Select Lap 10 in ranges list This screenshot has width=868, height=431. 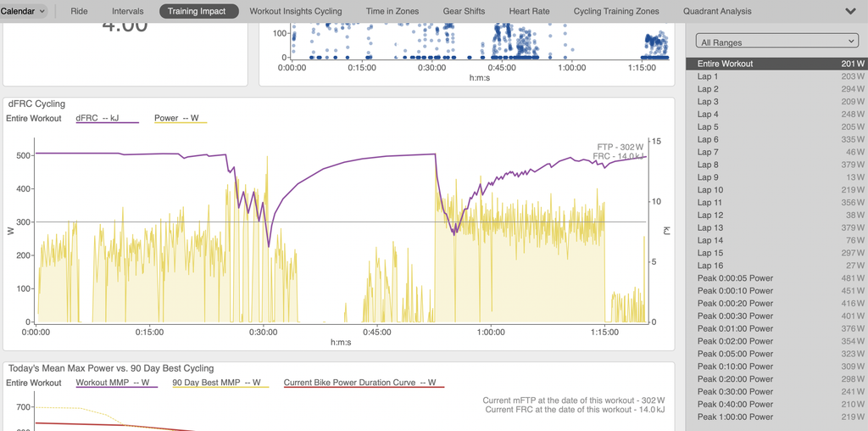(776, 190)
